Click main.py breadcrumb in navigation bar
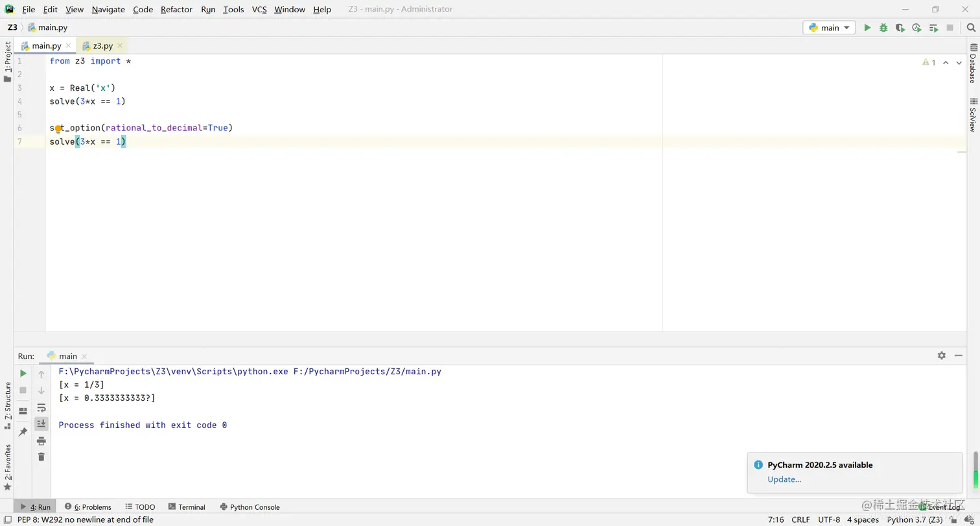The image size is (980, 526). point(47,27)
